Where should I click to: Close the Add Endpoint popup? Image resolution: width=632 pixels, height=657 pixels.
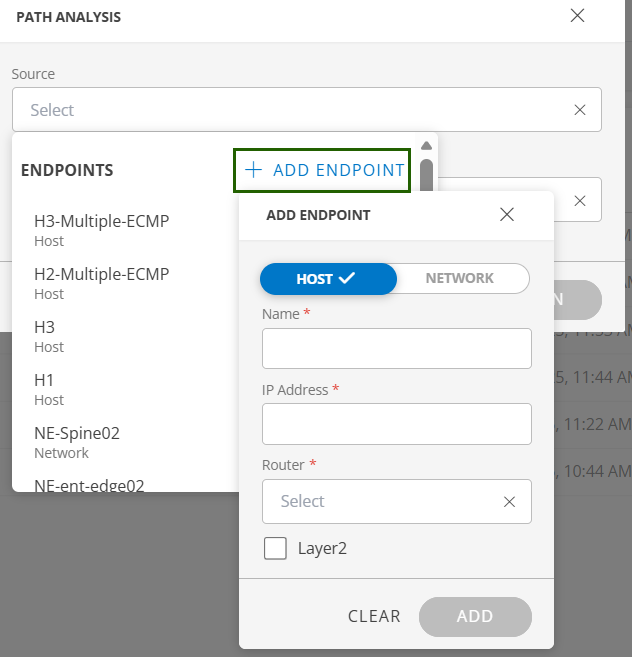point(507,214)
